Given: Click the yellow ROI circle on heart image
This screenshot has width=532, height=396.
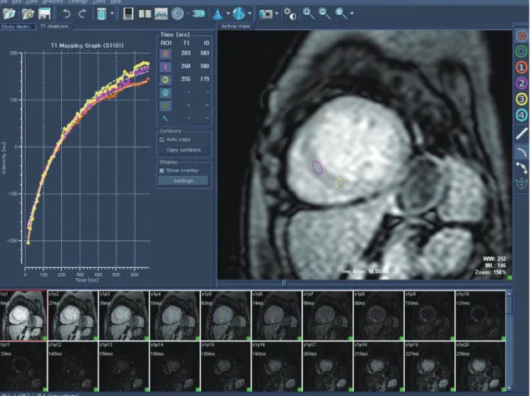Looking at the screenshot, I should point(340,184).
